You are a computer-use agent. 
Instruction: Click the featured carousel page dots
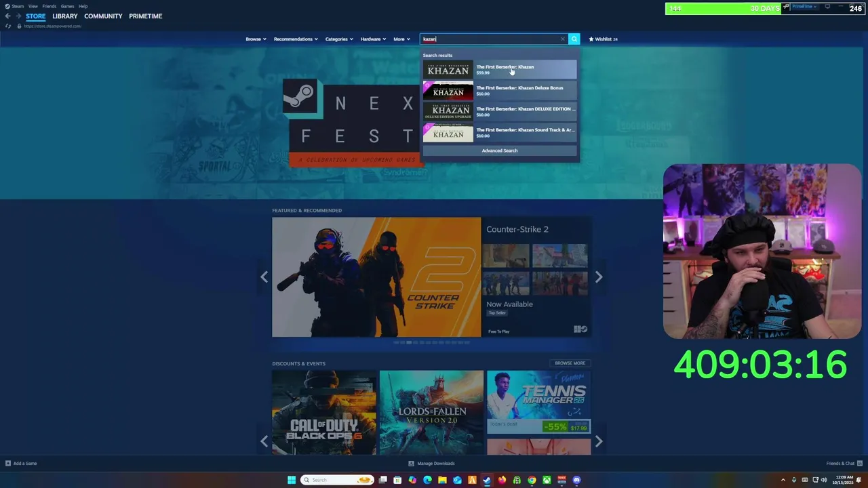point(432,342)
